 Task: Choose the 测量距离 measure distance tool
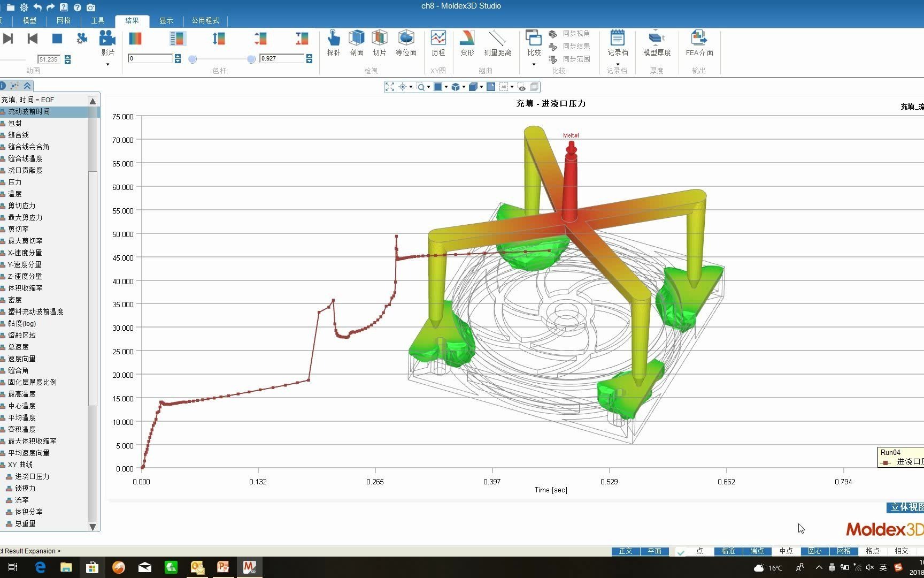pyautogui.click(x=498, y=43)
